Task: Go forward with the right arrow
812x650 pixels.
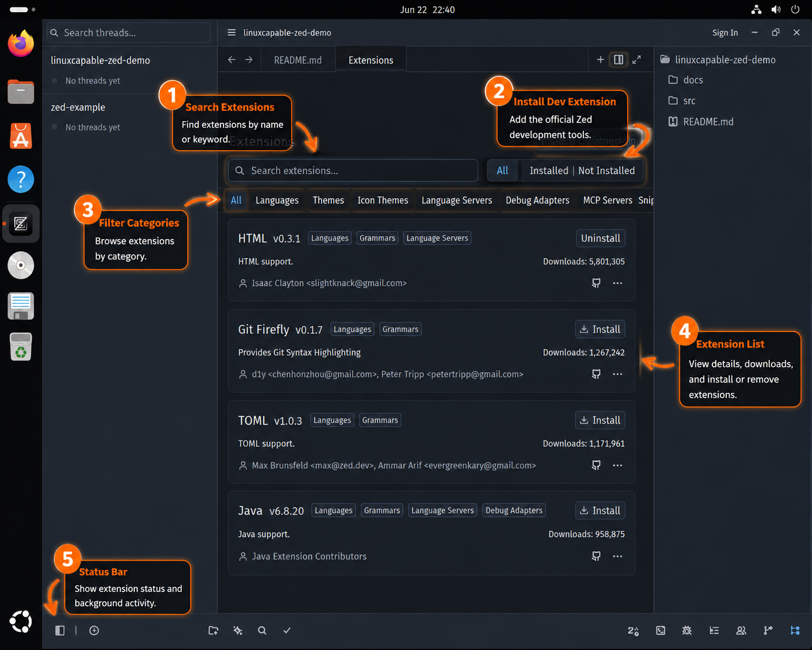Action: (x=249, y=60)
